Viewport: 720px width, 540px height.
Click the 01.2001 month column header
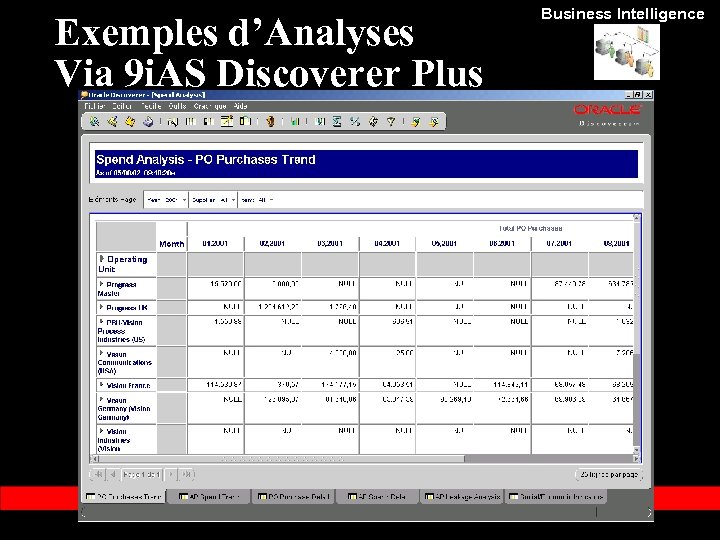[x=215, y=243]
